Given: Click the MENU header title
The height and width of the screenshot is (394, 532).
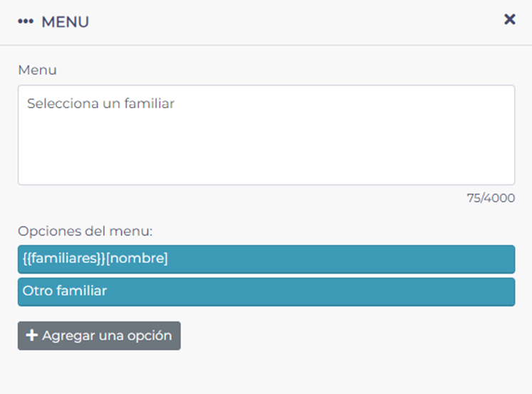Looking at the screenshot, I should pyautogui.click(x=65, y=22).
